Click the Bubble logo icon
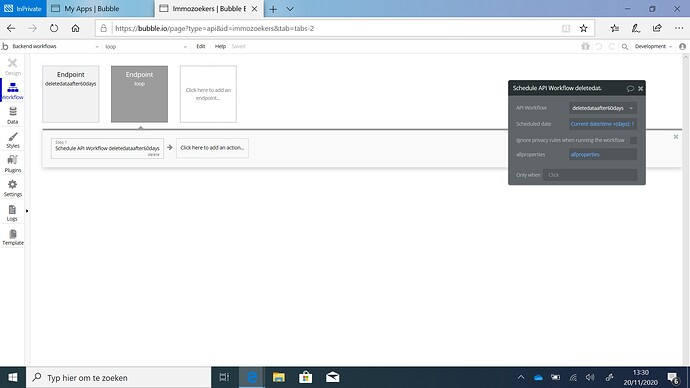Screen dimensions: 690x388 point(5,46)
